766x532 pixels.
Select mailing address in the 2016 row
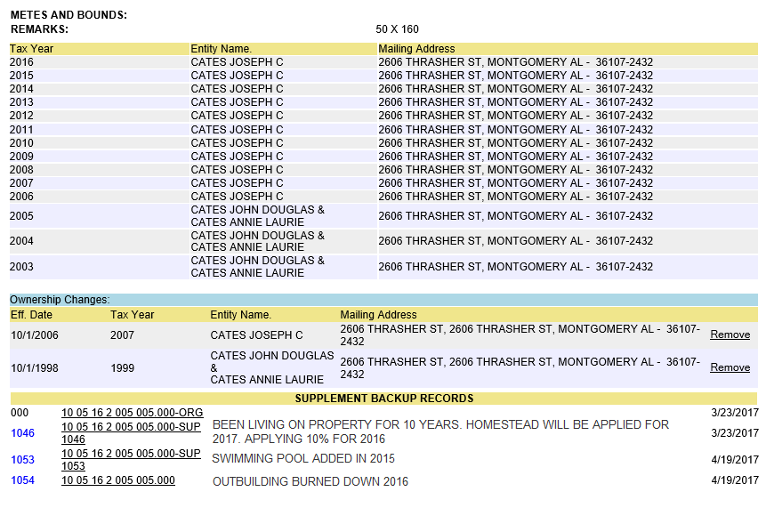(x=515, y=62)
